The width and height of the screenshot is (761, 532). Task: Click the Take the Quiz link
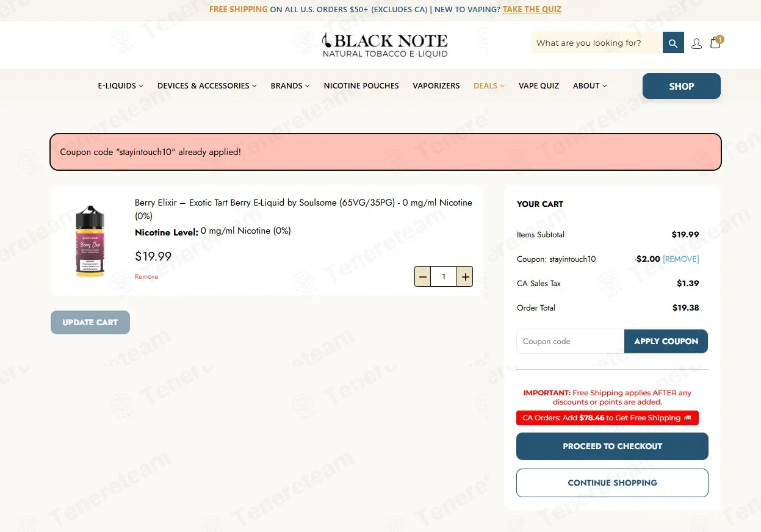(x=532, y=9)
